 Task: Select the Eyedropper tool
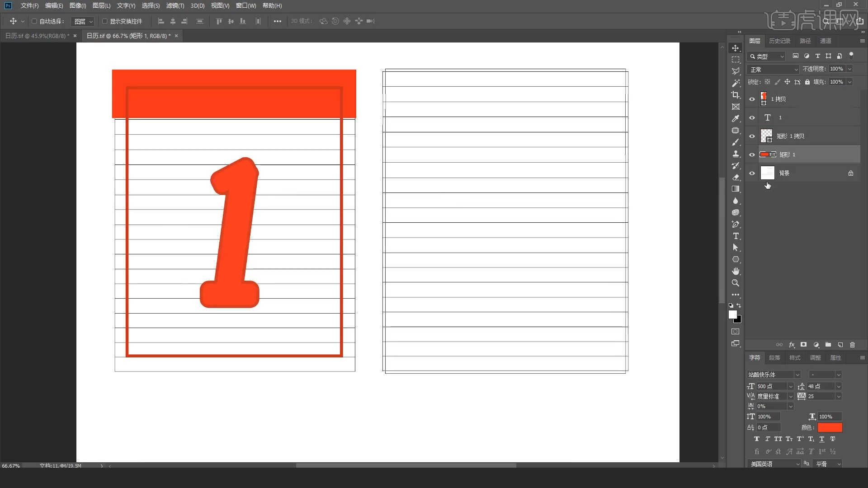tap(736, 118)
